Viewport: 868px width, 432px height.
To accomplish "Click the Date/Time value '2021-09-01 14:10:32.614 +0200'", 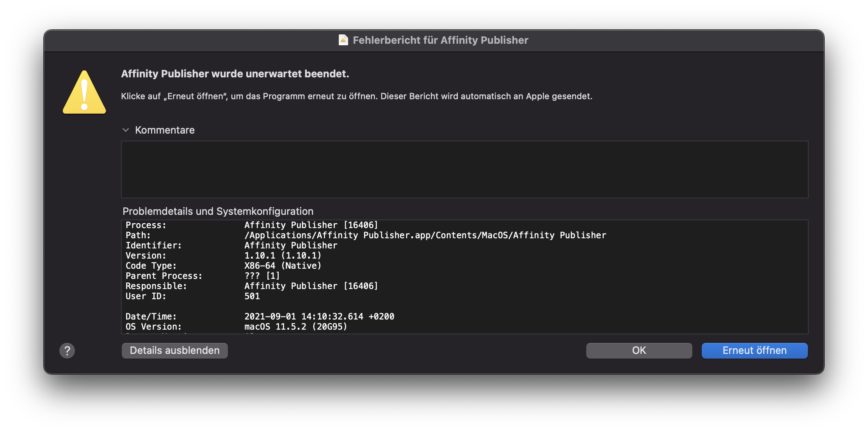I will point(319,316).
